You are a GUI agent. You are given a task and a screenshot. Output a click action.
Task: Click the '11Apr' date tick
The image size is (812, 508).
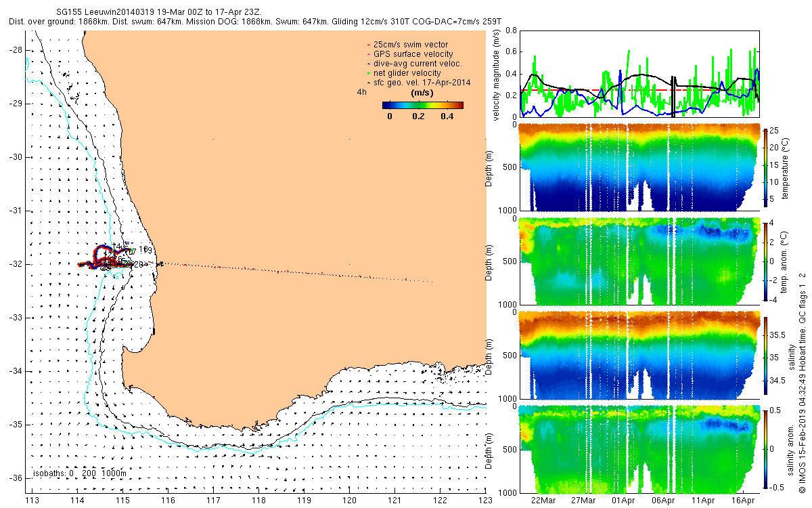(x=704, y=501)
